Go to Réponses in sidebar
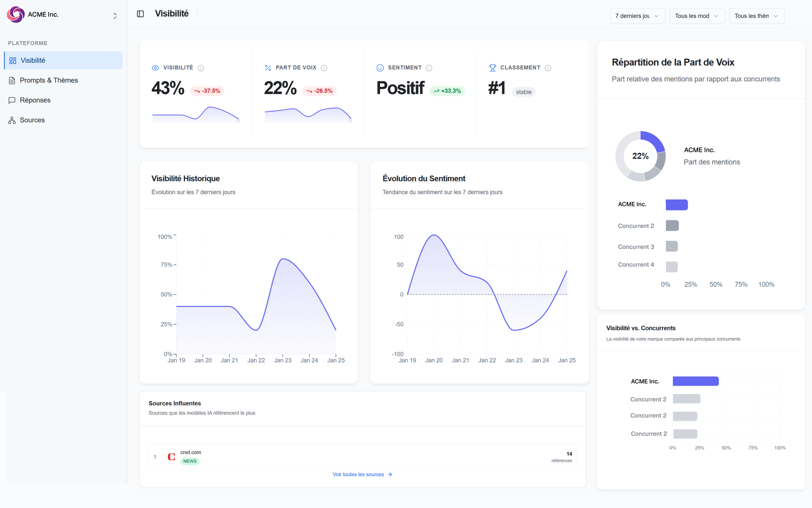Image resolution: width=812 pixels, height=508 pixels. tap(35, 100)
